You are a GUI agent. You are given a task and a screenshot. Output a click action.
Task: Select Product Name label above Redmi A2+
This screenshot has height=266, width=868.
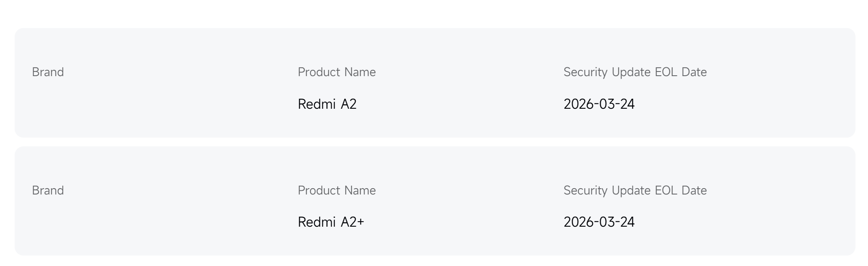tap(336, 191)
